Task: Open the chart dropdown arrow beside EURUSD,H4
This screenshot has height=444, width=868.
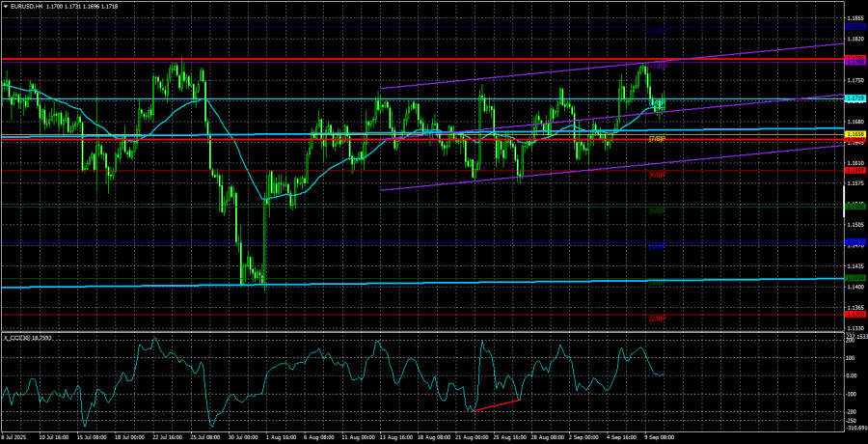Action: pyautogui.click(x=6, y=5)
